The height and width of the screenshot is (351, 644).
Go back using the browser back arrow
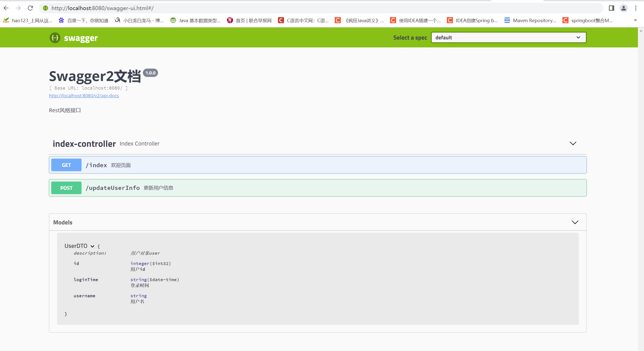point(6,8)
